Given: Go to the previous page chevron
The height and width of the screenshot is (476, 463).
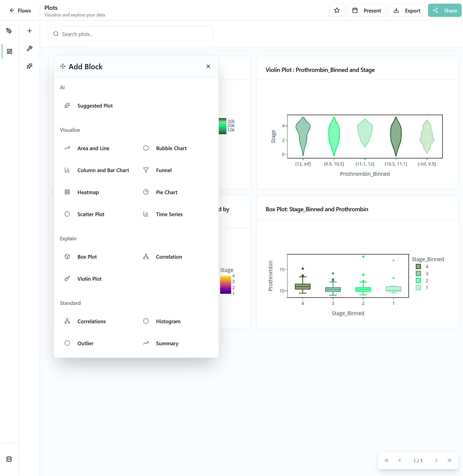Looking at the screenshot, I should 400,460.
